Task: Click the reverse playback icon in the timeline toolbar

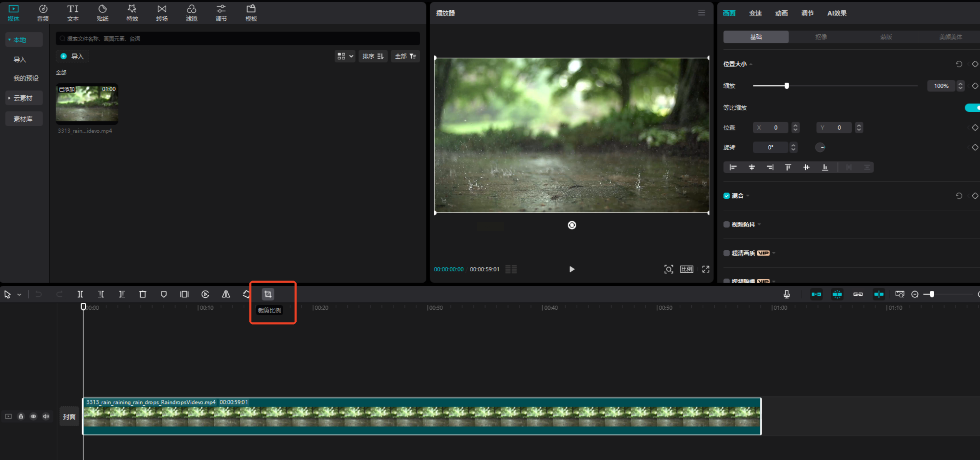Action: [205, 294]
